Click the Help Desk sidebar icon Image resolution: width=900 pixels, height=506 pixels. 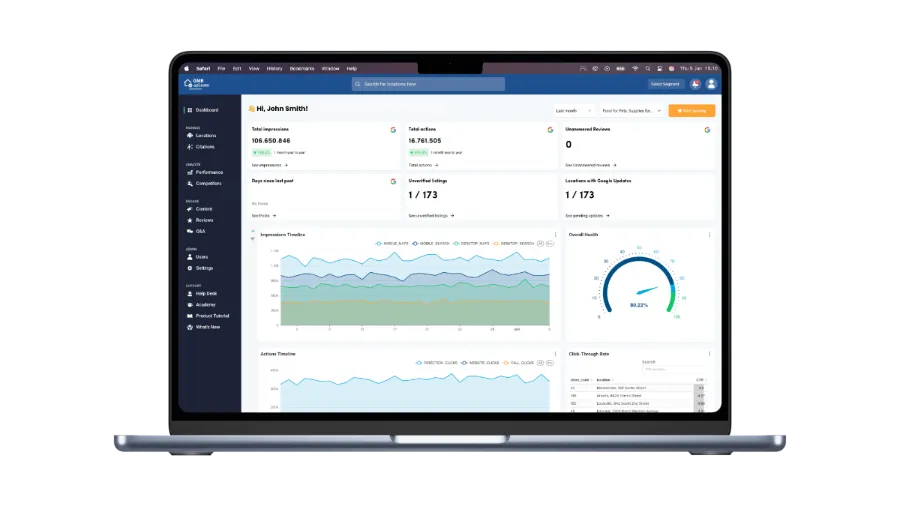[190, 294]
